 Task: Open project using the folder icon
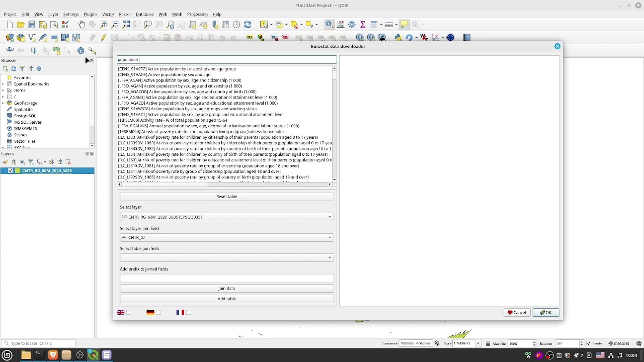[21, 24]
